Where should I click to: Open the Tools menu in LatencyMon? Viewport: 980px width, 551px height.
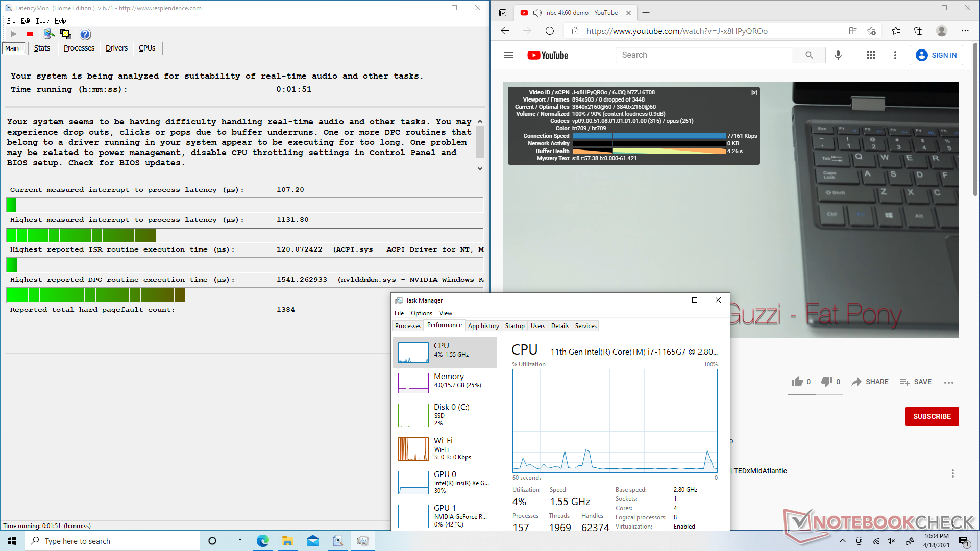[x=42, y=21]
